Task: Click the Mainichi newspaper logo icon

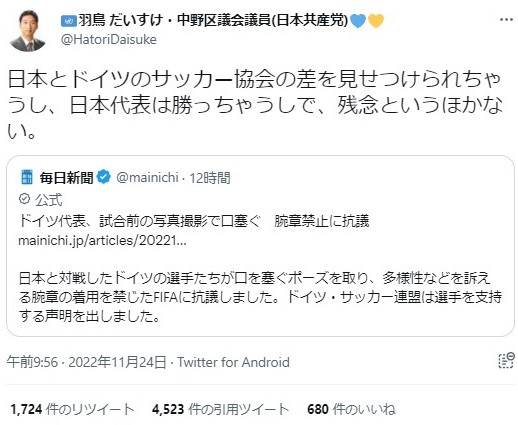Action: click(27, 177)
